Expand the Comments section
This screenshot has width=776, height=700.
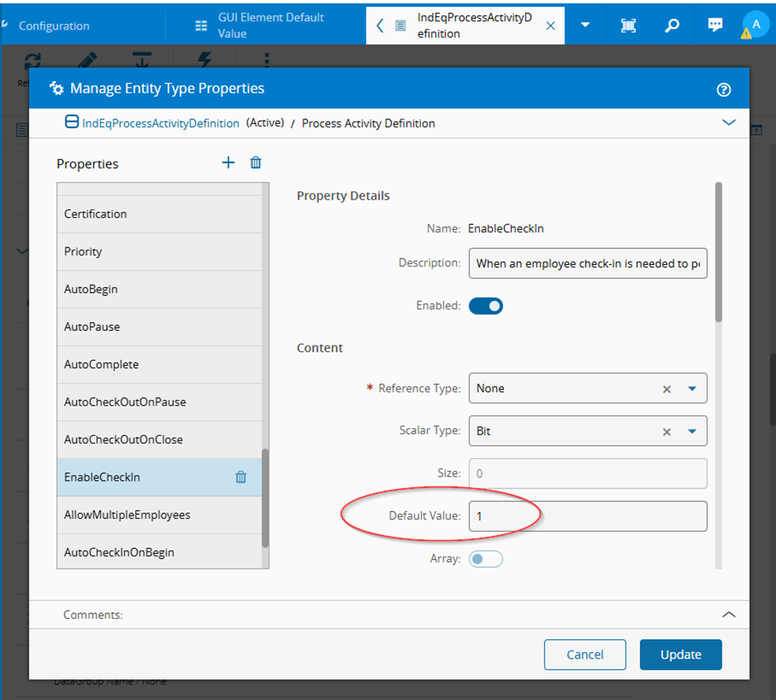pos(727,615)
